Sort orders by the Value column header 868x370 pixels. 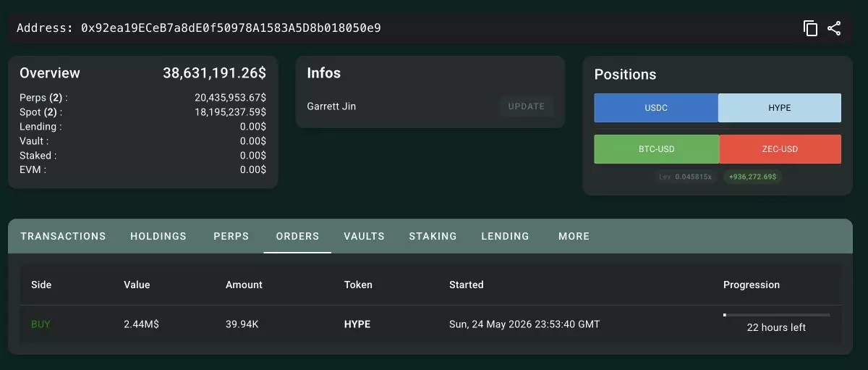137,285
